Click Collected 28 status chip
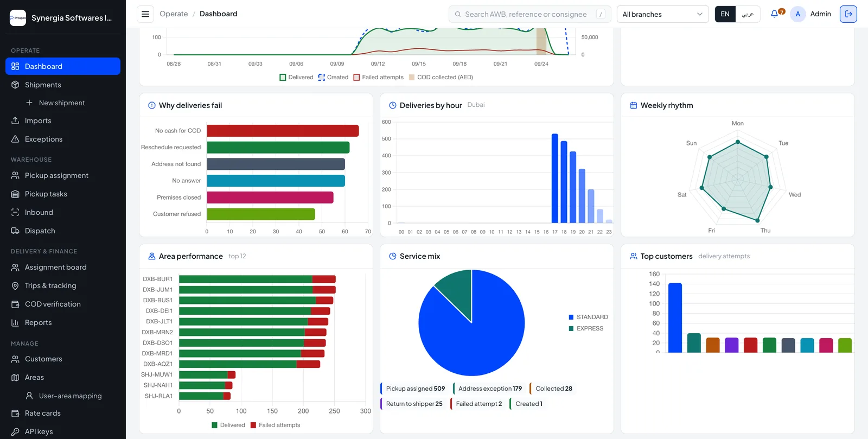This screenshot has width=868, height=439. 553,389
